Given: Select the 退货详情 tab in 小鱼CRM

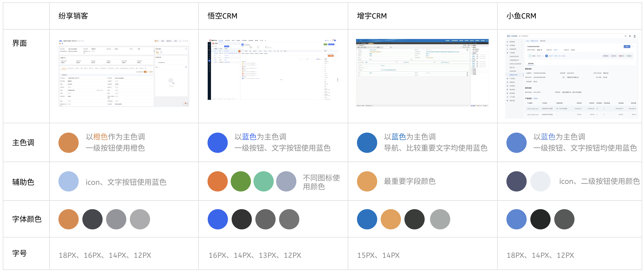Looking at the screenshot, I should pos(531,64).
